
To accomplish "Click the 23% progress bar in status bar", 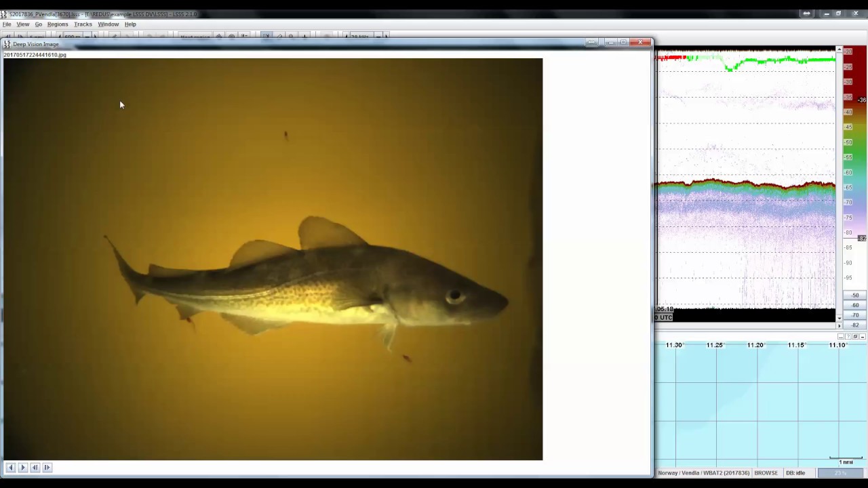I will pyautogui.click(x=841, y=473).
